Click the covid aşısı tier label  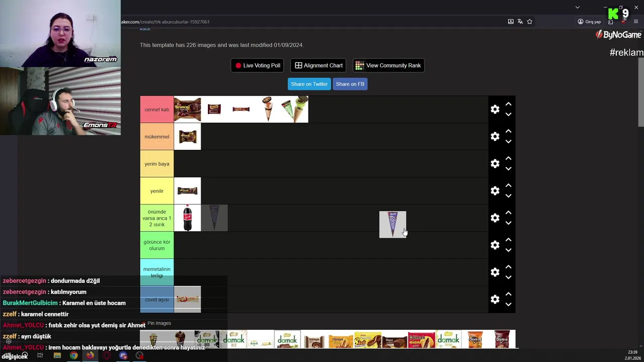[157, 299]
